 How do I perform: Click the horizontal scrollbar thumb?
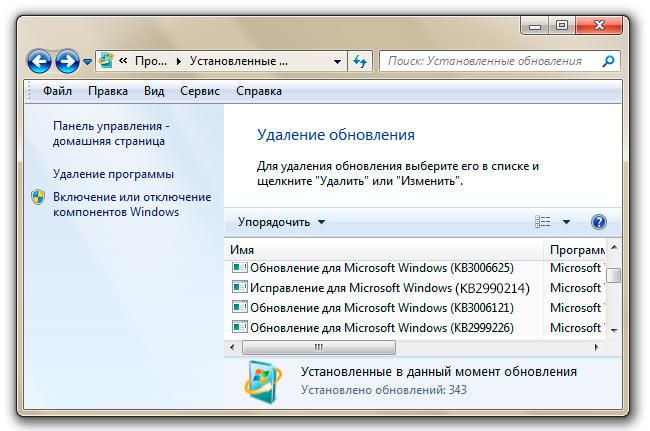click(318, 347)
